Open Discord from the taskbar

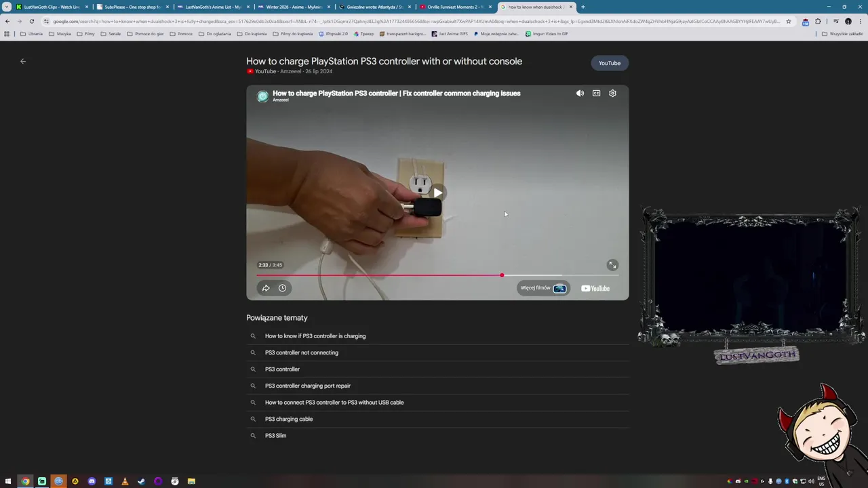tap(92, 481)
